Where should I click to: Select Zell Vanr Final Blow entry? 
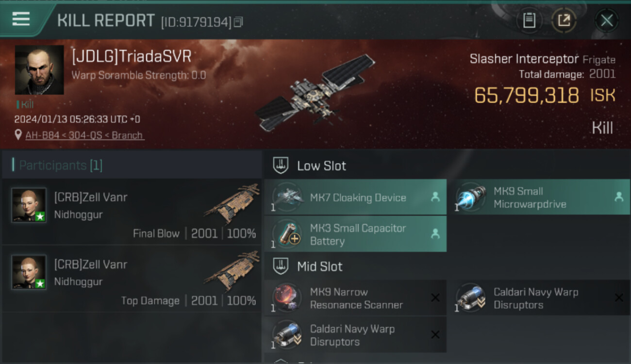point(132,212)
